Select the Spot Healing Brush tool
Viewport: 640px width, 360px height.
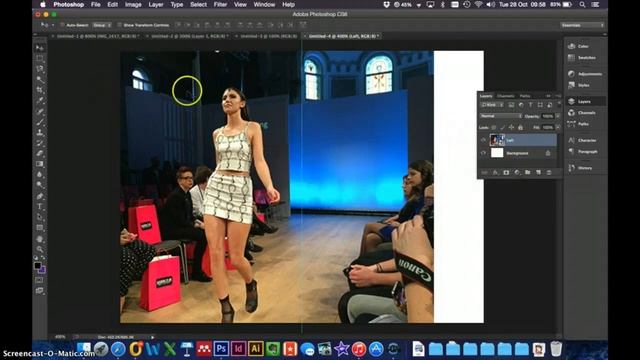[x=40, y=111]
